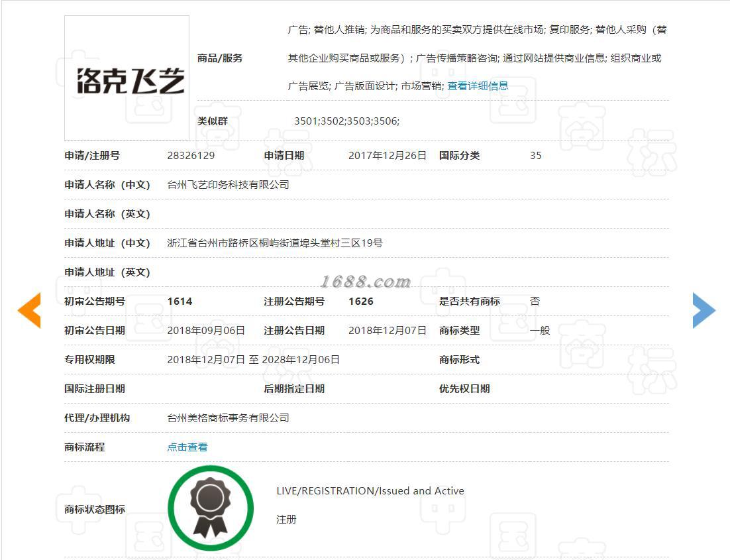This screenshot has height=560, width=730.
Task: Click the 专用权期限 field label
Action: pos(89,360)
